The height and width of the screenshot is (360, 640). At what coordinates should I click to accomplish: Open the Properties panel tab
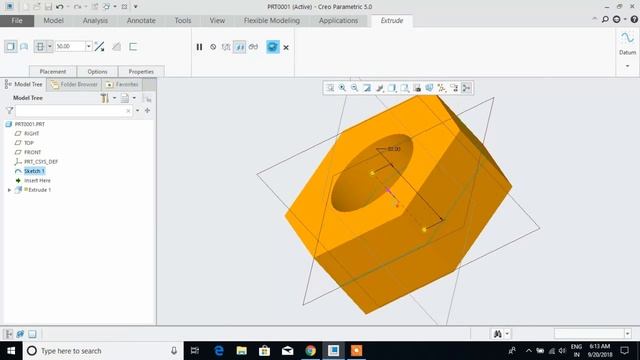[141, 71]
